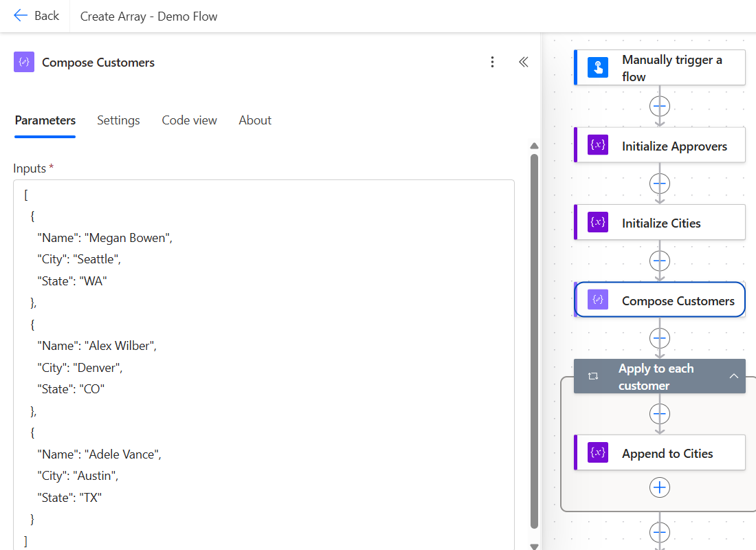Add action below Manually trigger a flow
756x550 pixels.
pos(660,106)
